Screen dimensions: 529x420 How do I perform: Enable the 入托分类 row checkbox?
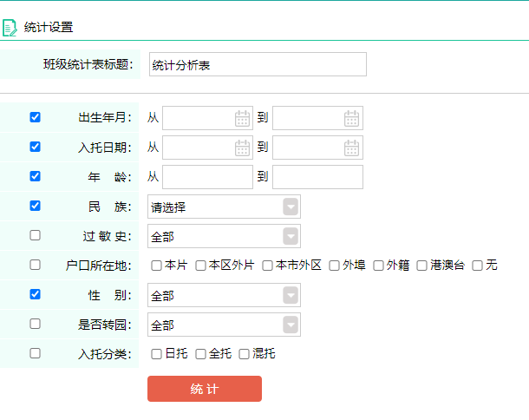coord(35,353)
